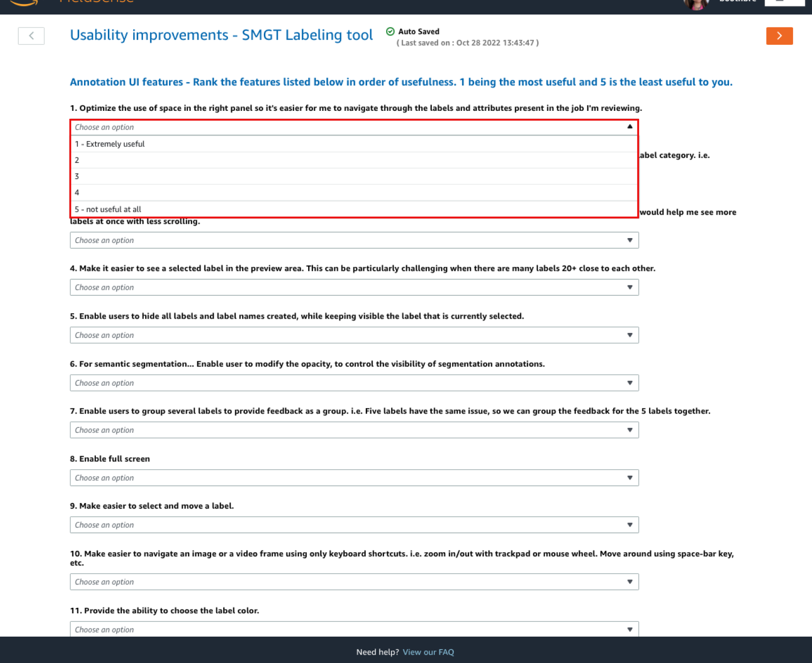
Task: Click the 'Need help?' footer text
Action: click(378, 652)
